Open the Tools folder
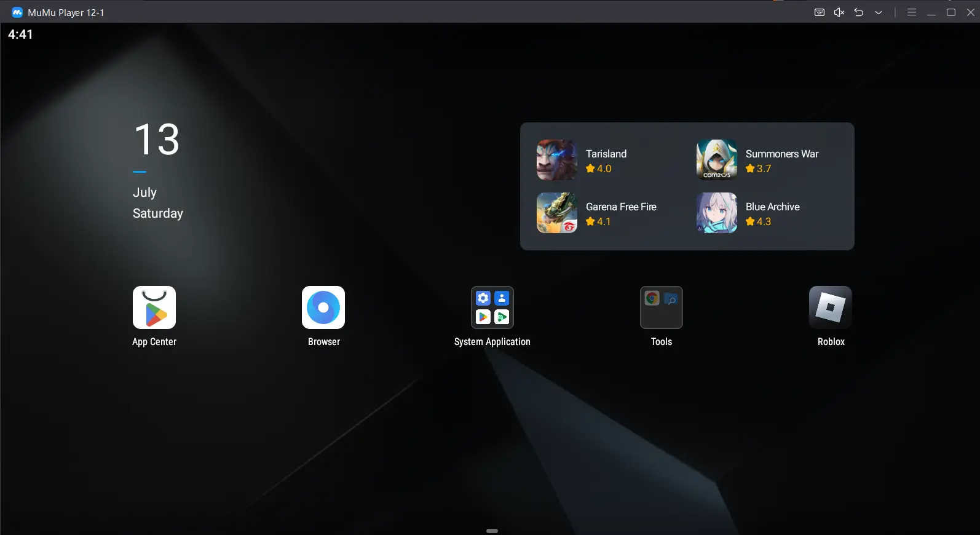 [662, 307]
